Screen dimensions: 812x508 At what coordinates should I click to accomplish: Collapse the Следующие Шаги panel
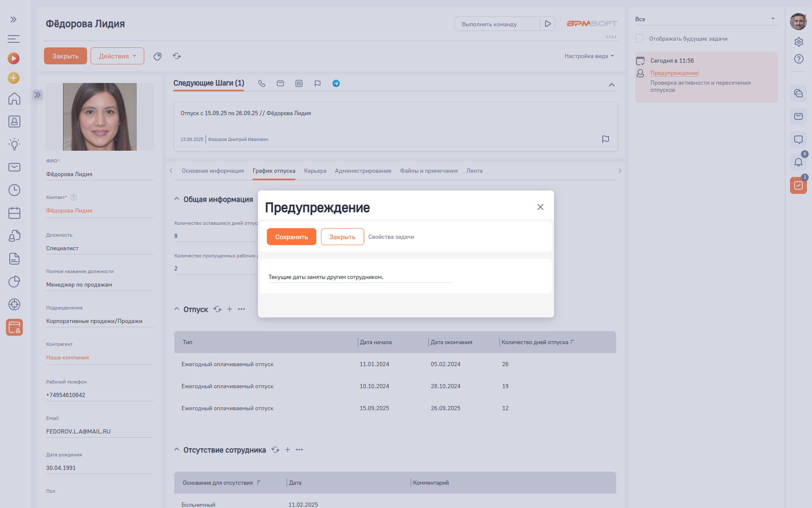point(612,85)
